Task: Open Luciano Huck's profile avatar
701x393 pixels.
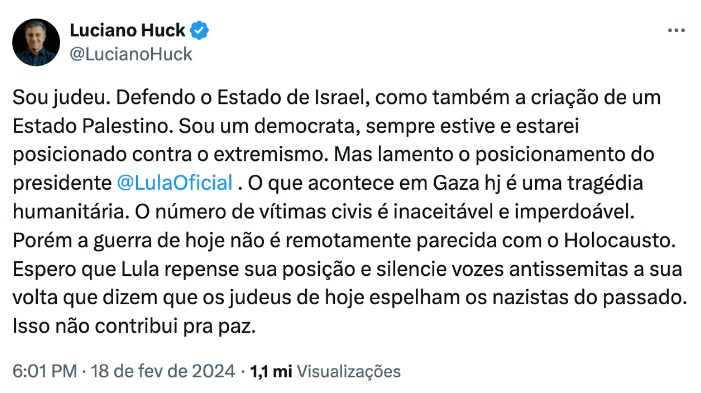Action: (36, 42)
